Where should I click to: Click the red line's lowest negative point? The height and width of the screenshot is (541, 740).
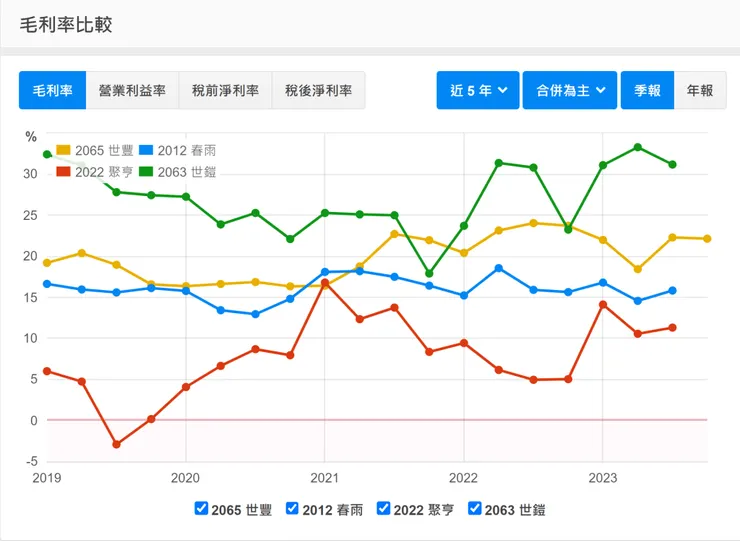pyautogui.click(x=116, y=444)
